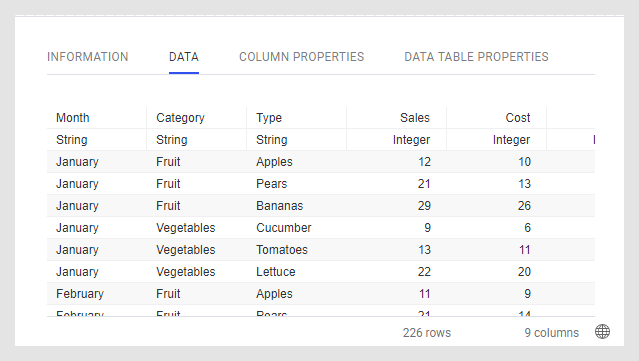Open the Data Table Properties tab
This screenshot has width=639, height=361.
point(476,57)
